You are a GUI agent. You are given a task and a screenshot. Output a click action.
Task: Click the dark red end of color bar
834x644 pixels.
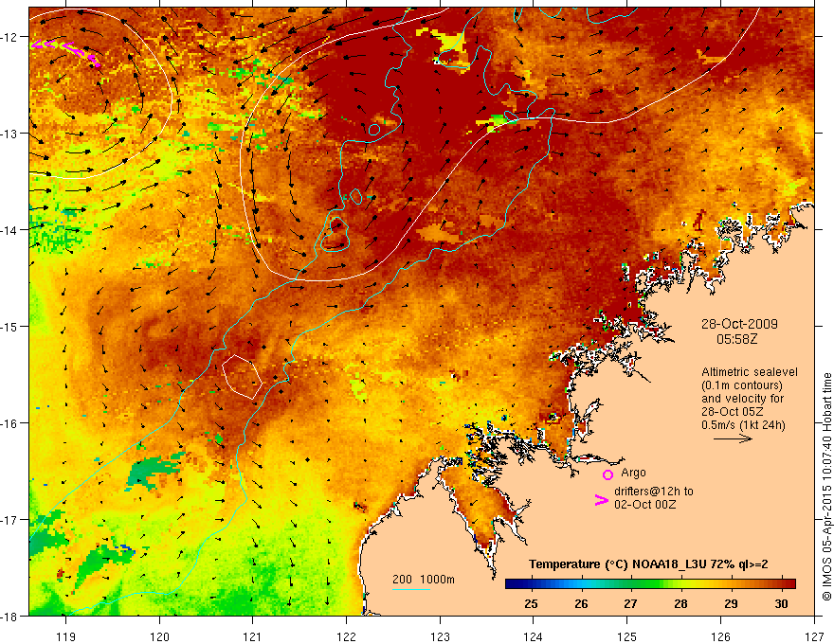point(789,584)
